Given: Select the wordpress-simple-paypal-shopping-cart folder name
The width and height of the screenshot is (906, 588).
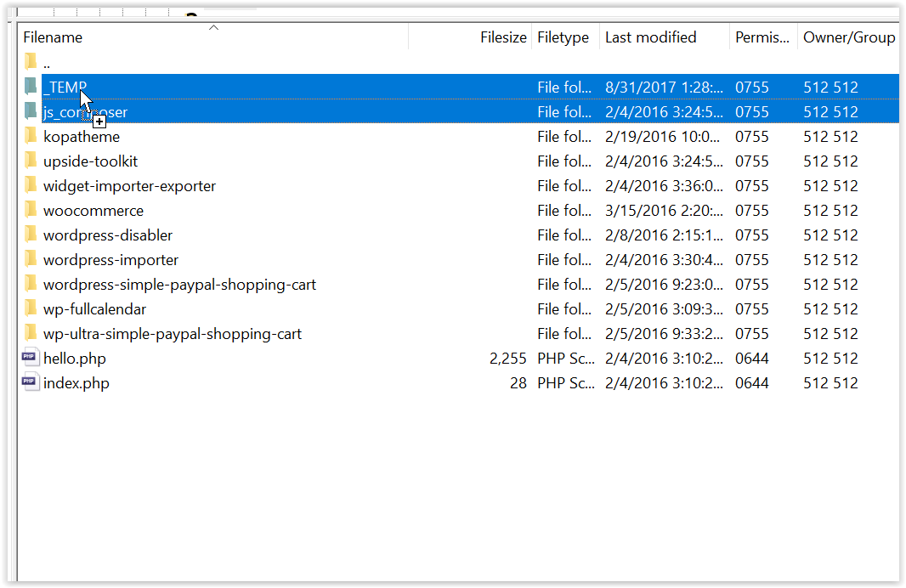Looking at the screenshot, I should [179, 285].
